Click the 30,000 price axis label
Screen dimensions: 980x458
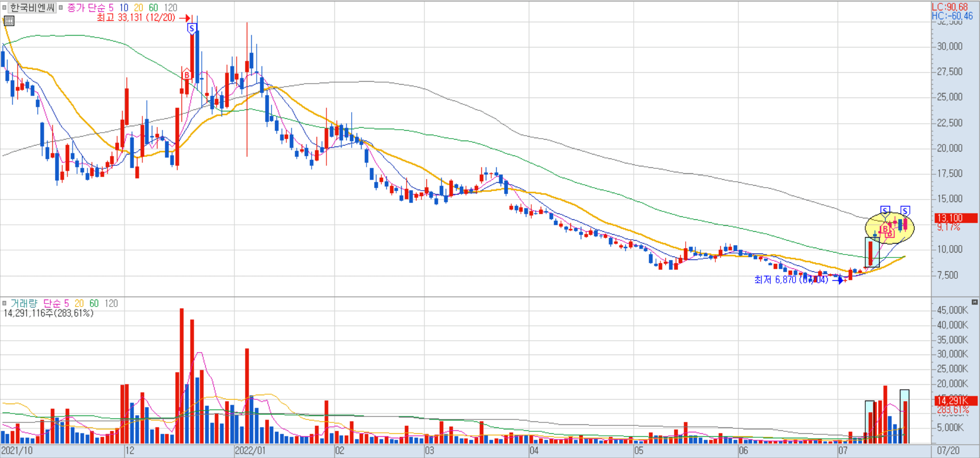click(x=950, y=46)
